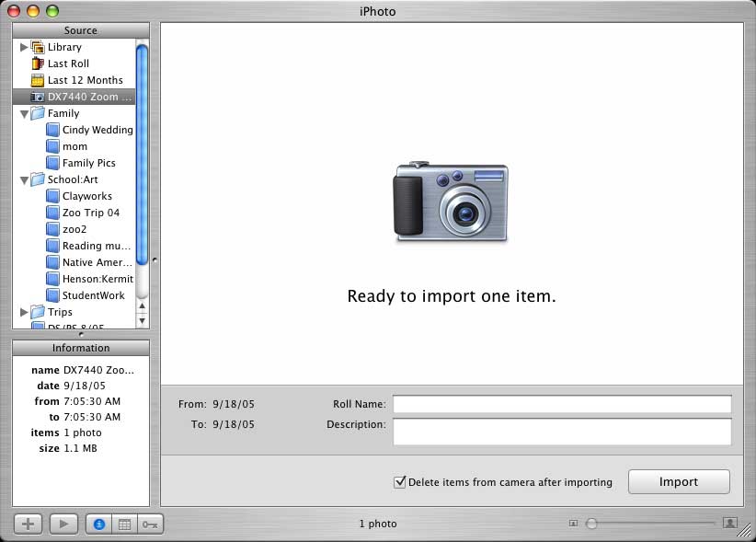Image resolution: width=756 pixels, height=542 pixels.
Task: Start slideshow with the play button
Action: point(64,524)
